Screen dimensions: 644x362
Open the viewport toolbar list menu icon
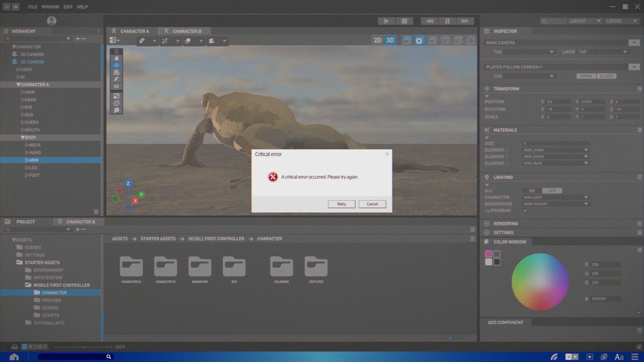[116, 52]
